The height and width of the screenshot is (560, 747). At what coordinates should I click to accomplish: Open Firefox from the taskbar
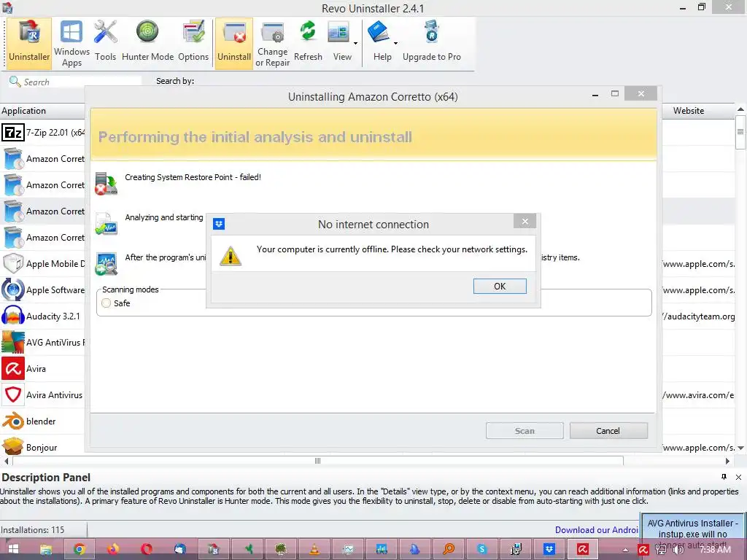(x=113, y=549)
